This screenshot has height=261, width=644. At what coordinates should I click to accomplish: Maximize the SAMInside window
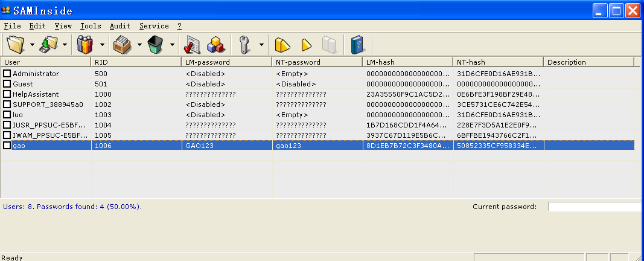(x=616, y=10)
